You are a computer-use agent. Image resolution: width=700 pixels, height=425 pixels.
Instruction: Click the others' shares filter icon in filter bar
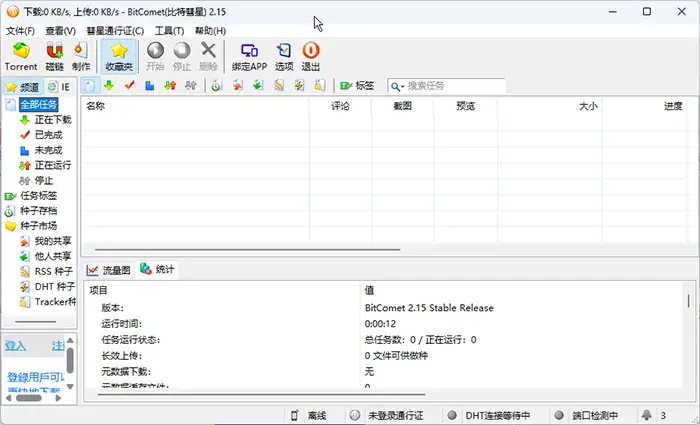[x=258, y=86]
